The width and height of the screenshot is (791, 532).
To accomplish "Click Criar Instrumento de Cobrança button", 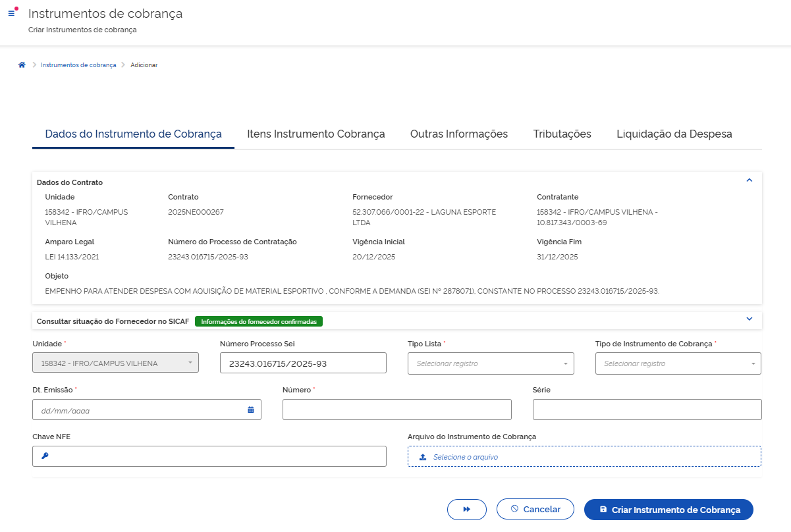I will (x=668, y=510).
